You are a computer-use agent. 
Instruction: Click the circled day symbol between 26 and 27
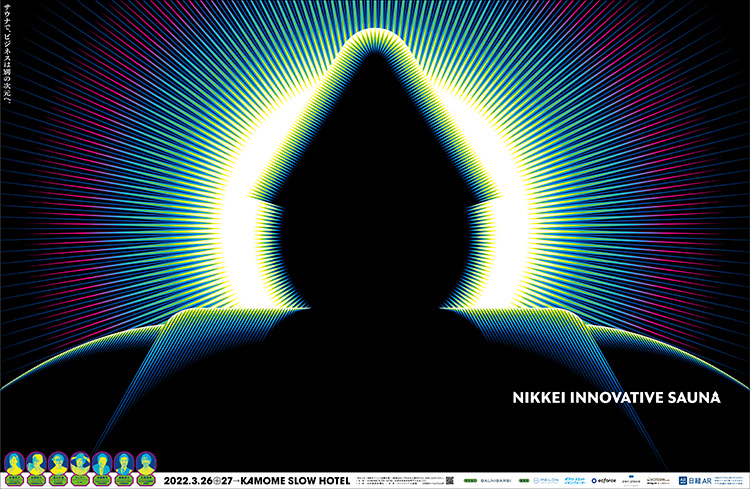[217, 481]
